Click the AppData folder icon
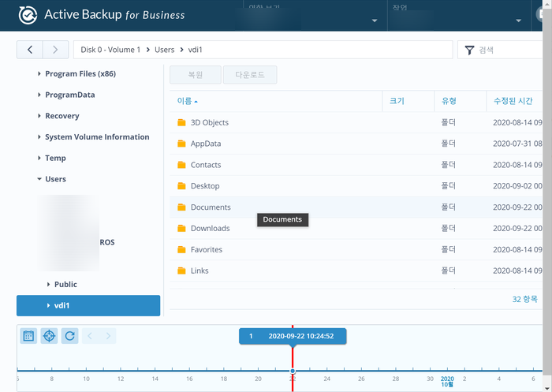The image size is (552, 392). pos(181,144)
